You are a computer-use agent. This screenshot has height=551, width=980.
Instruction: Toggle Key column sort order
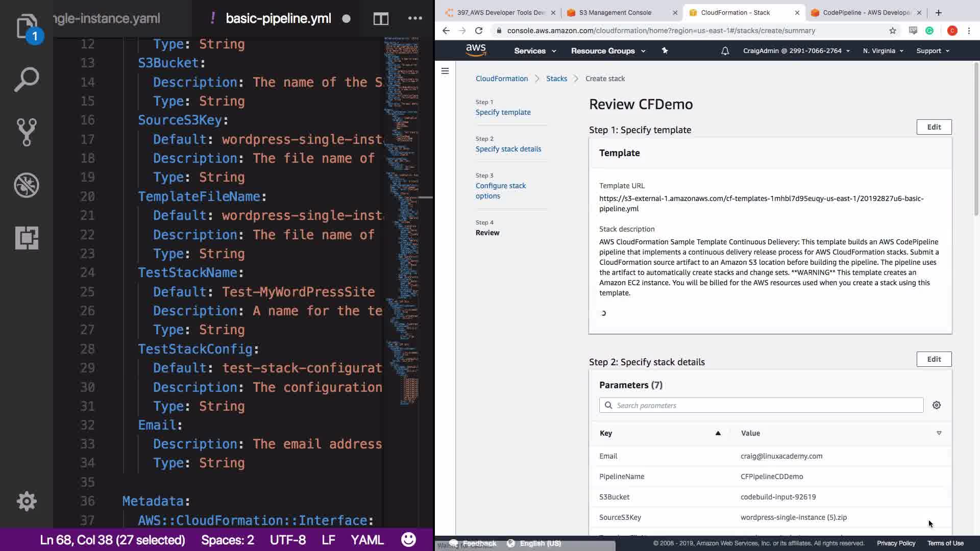pyautogui.click(x=718, y=433)
